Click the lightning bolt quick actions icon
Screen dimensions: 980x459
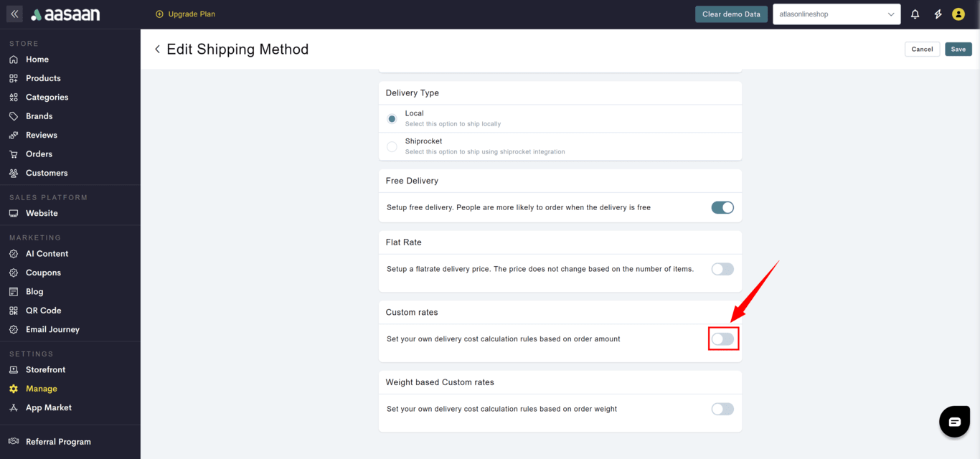pyautogui.click(x=938, y=14)
